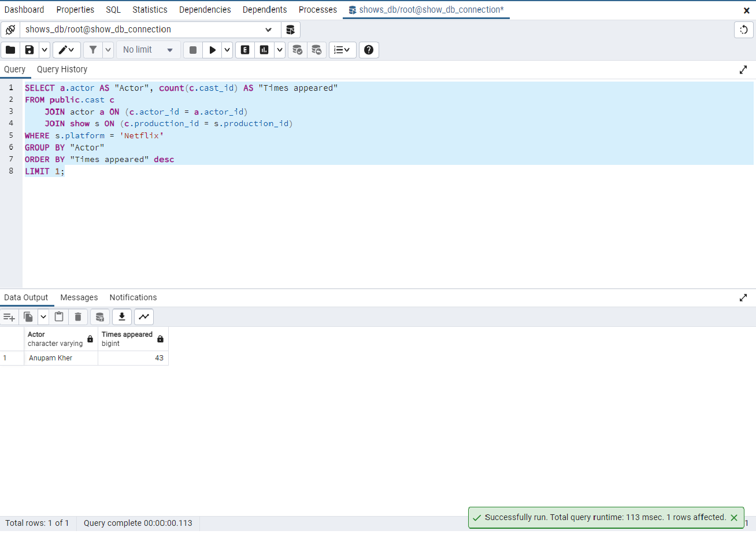Save the SQL query
Image resolution: width=756 pixels, height=538 pixels.
pyautogui.click(x=28, y=50)
